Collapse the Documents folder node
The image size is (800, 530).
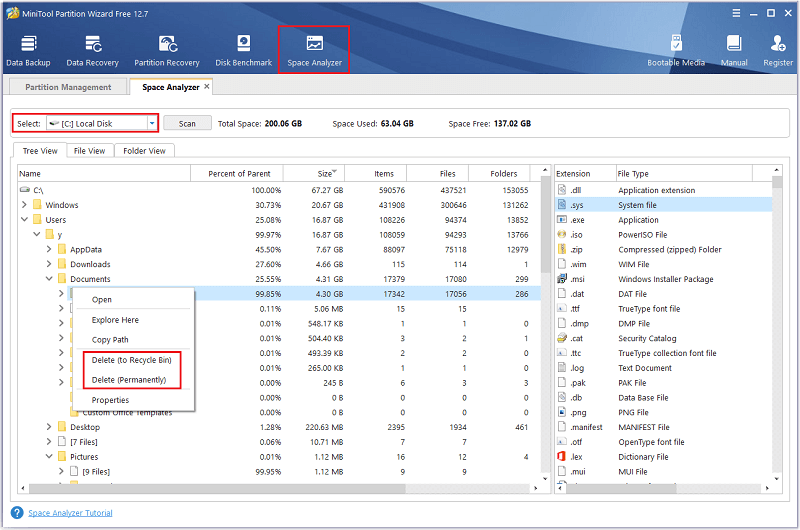point(49,279)
